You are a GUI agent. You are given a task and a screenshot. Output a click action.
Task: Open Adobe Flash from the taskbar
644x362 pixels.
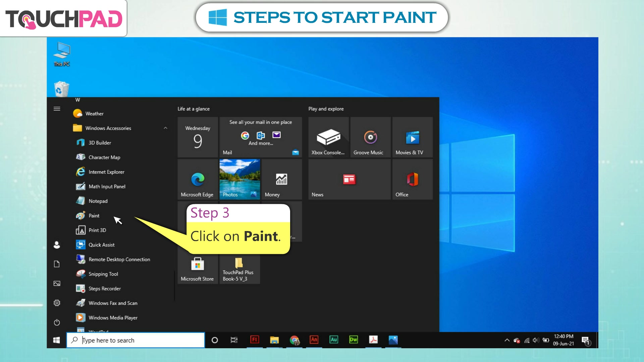[x=255, y=340]
